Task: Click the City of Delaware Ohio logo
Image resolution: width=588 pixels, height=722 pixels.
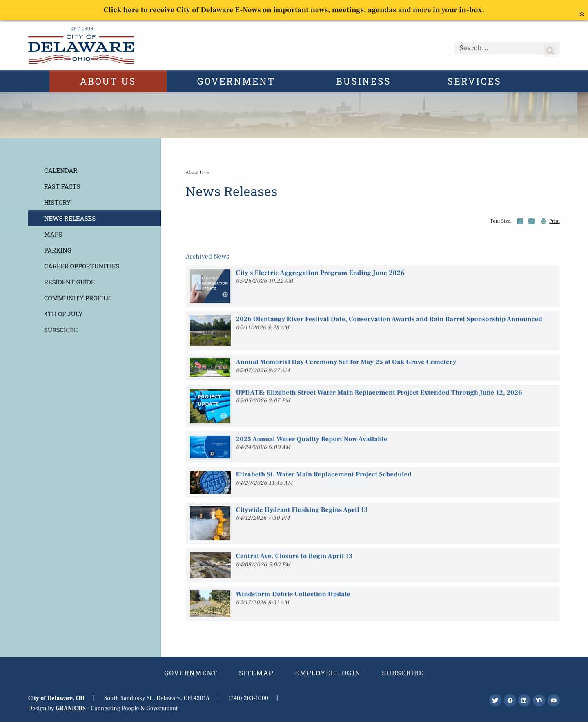Action: (x=81, y=45)
